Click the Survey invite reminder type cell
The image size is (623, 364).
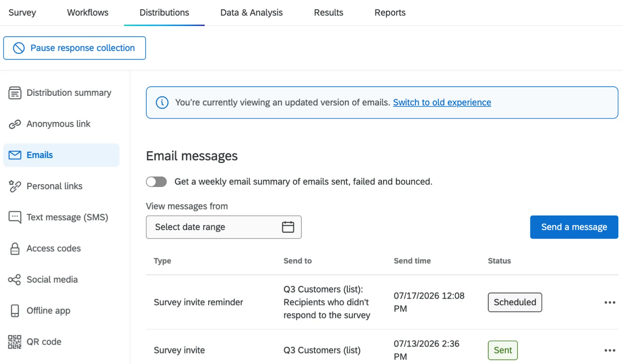pos(198,302)
